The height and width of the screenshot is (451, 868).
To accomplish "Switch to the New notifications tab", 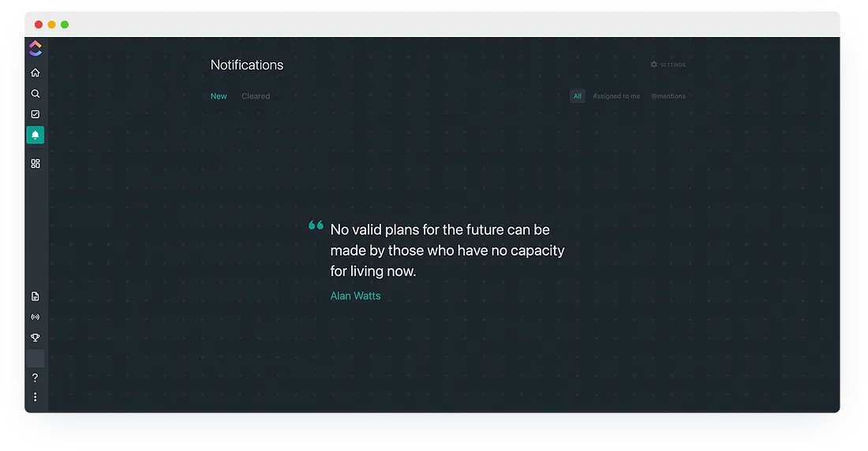I will click(x=219, y=96).
